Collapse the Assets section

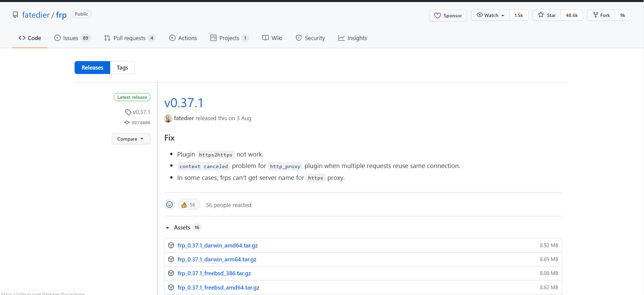[167, 228]
